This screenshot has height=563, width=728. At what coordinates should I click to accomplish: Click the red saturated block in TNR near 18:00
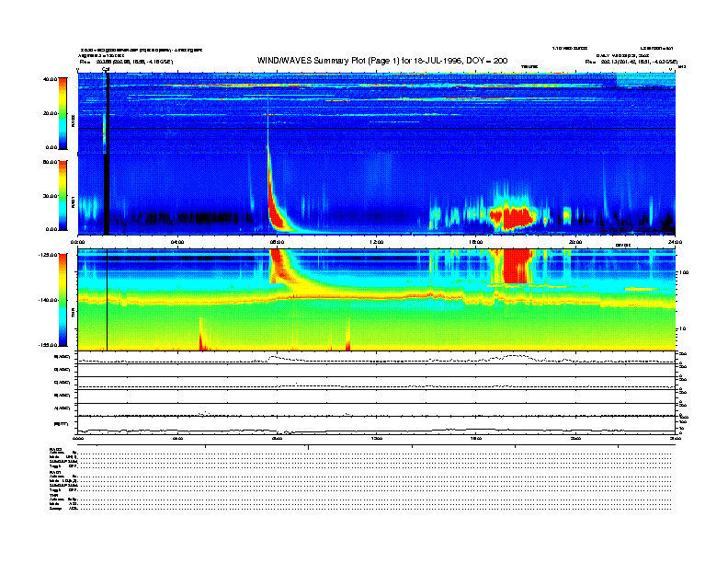click(518, 266)
